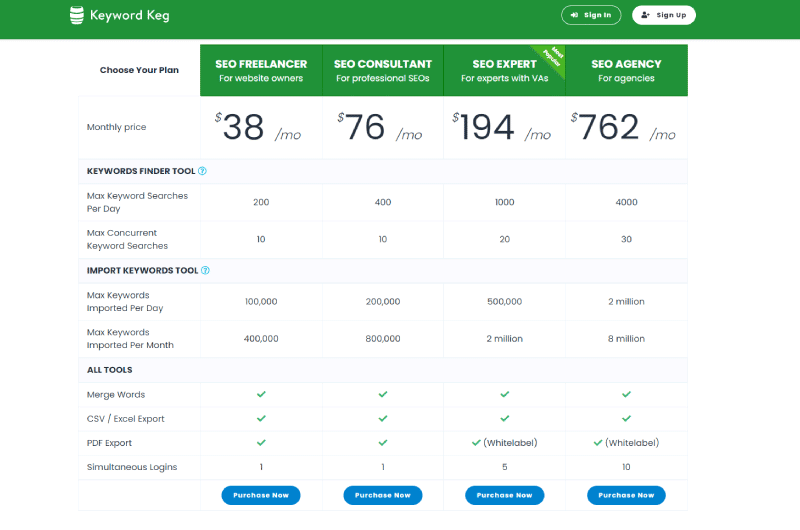The image size is (800, 530).
Task: Click the Most Popular ribbon on SEO Expert
Action: (554, 57)
